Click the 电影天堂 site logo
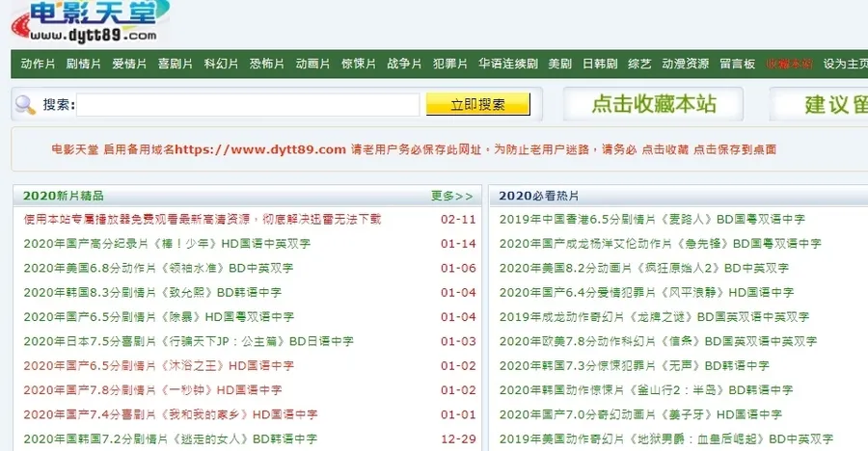 [x=92, y=22]
